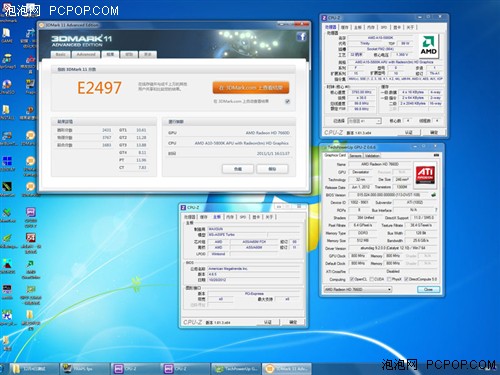
Task: Click the PCI-Express graphic interface field in CPU-Z
Action: pos(254,293)
